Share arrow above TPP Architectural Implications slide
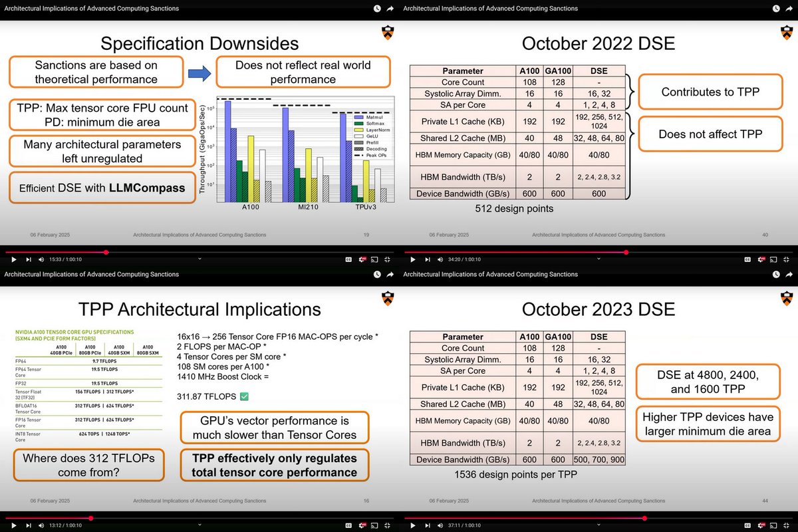Image resolution: width=798 pixels, height=532 pixels. (x=390, y=274)
